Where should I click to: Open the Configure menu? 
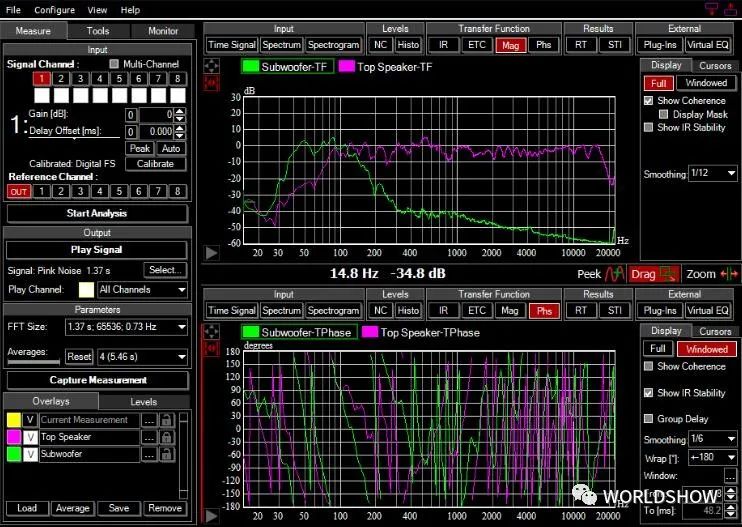point(54,9)
